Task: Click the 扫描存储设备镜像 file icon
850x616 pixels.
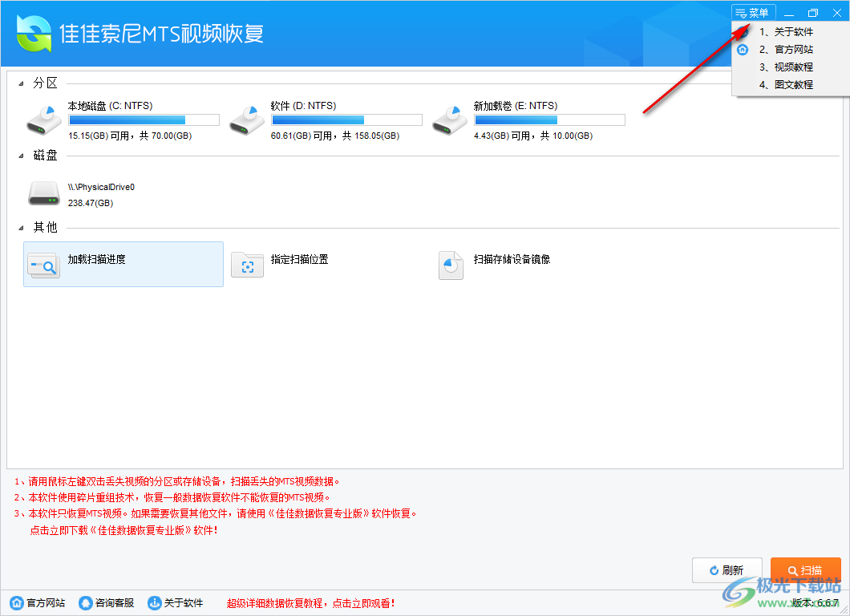Action: [451, 265]
